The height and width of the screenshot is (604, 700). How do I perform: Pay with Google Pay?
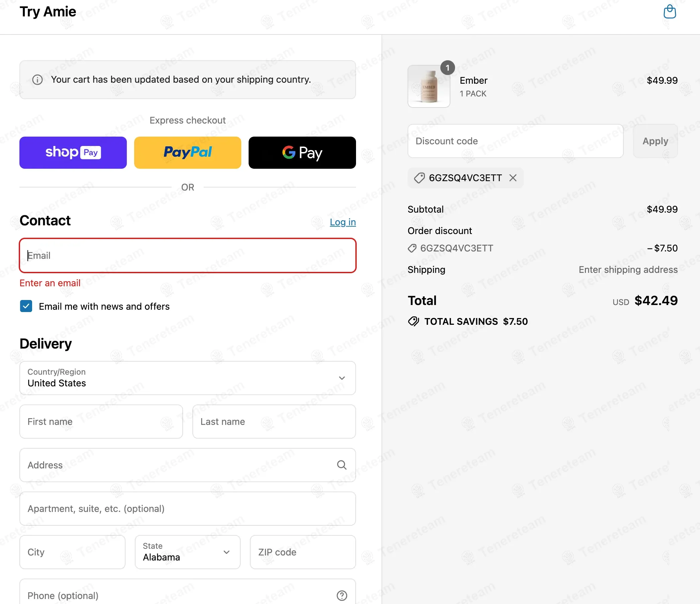(302, 152)
